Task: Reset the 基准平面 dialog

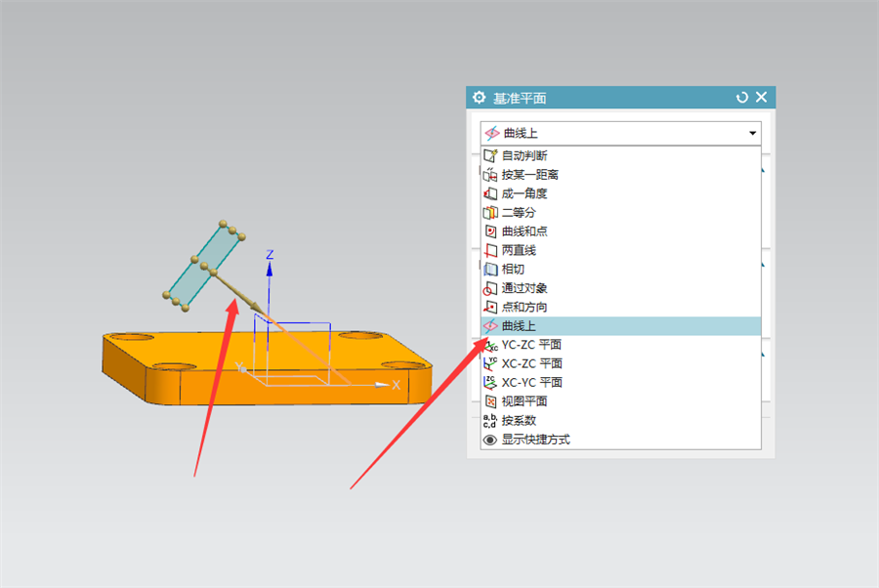Action: point(741,98)
